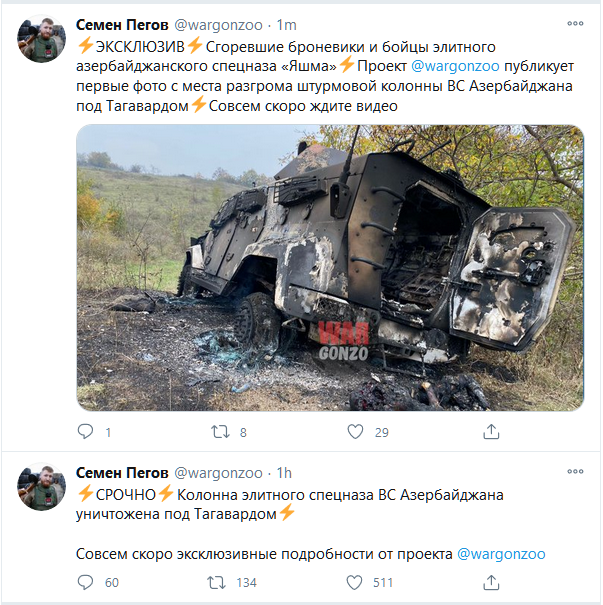Open Семен Пегов name on second tweet
Screen dimensions: 603x605
click(x=122, y=473)
